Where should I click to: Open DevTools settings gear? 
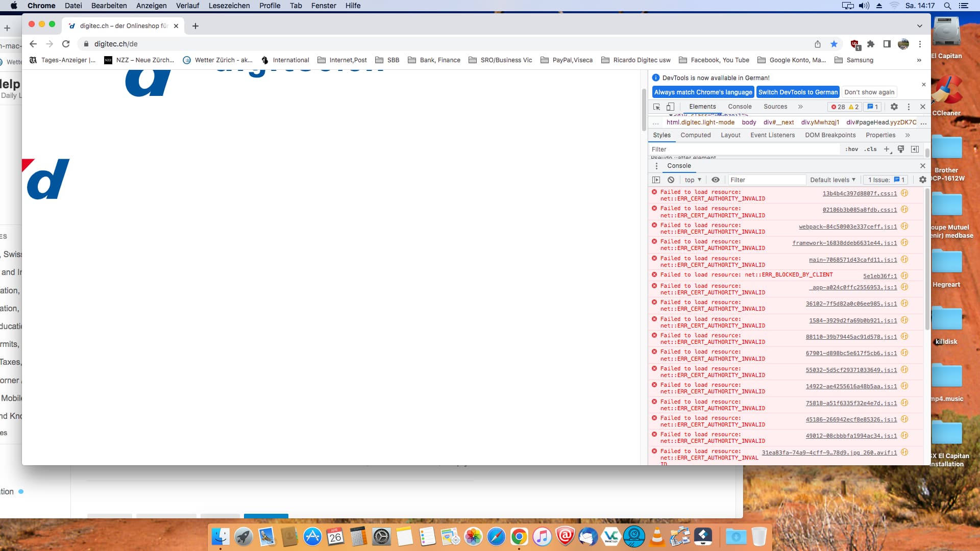point(894,107)
